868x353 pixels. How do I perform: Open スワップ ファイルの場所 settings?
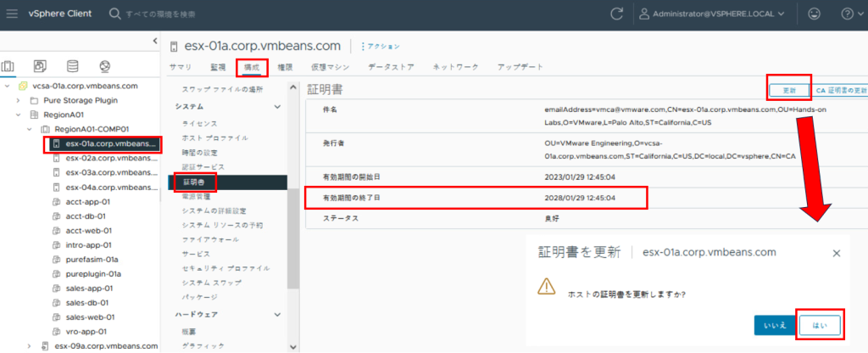coord(222,89)
